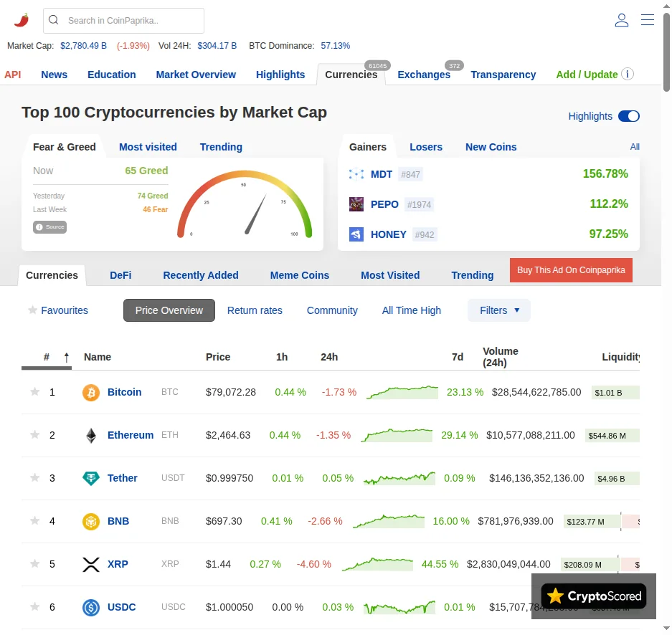The image size is (672, 635).
Task: Switch to Most Visited list tab
Action: [390, 275]
